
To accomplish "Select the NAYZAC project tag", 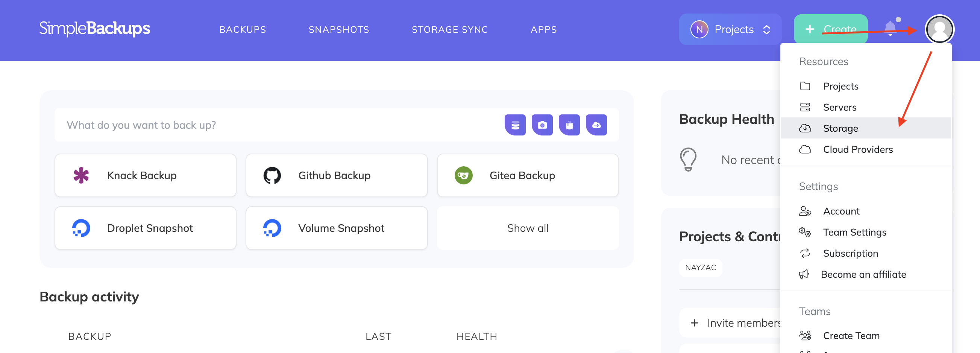I will click(700, 268).
